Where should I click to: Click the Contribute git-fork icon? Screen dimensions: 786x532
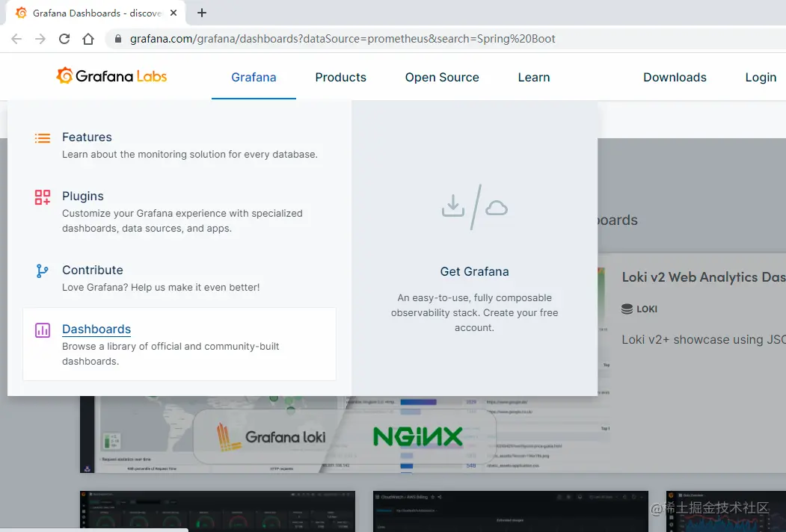43,269
